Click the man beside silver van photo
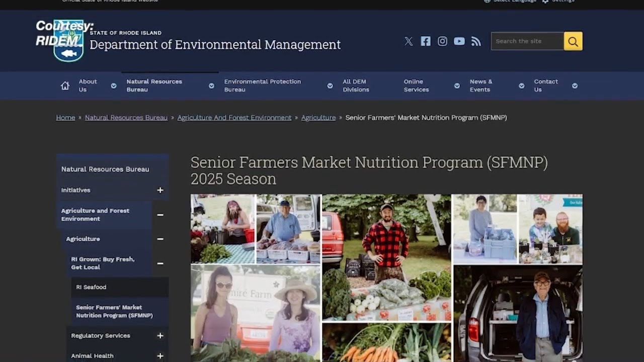 (x=518, y=314)
